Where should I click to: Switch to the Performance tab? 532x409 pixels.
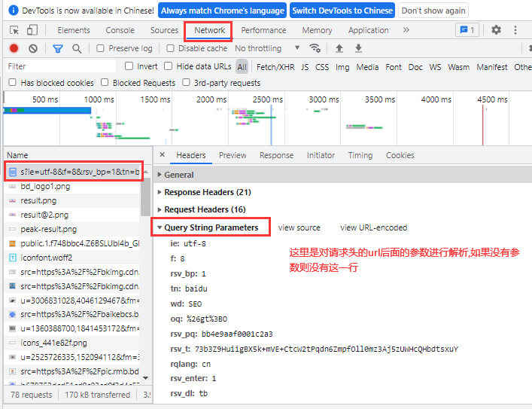263,30
